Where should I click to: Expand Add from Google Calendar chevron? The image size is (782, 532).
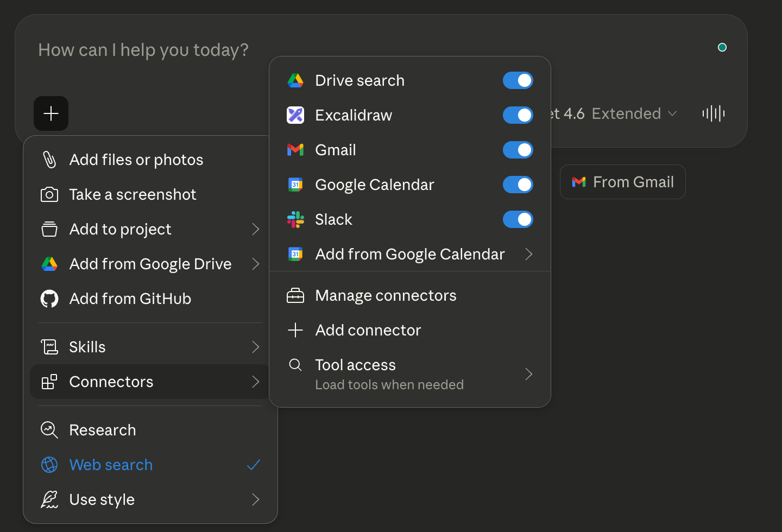click(x=529, y=254)
